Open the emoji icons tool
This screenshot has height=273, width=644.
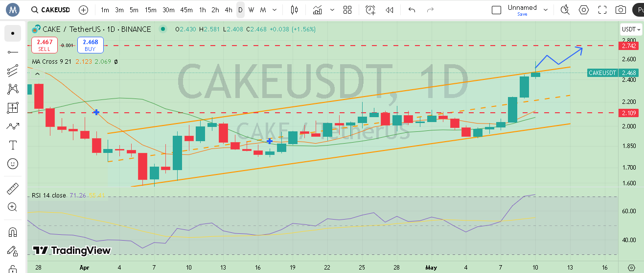pyautogui.click(x=13, y=164)
